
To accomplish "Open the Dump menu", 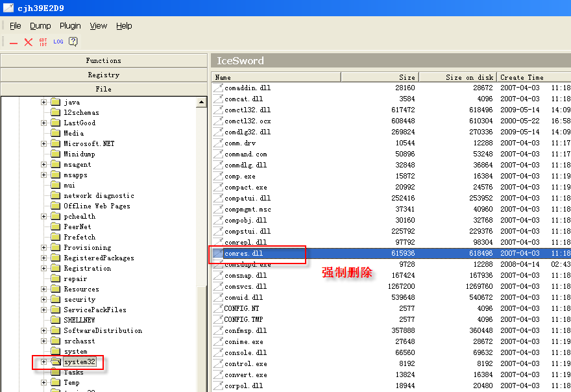I will click(x=40, y=26).
